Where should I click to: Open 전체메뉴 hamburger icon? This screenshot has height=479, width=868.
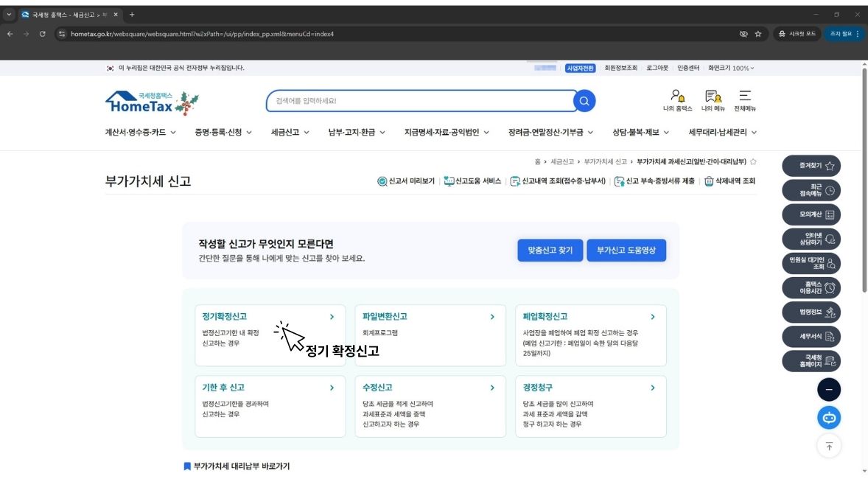pos(744,101)
